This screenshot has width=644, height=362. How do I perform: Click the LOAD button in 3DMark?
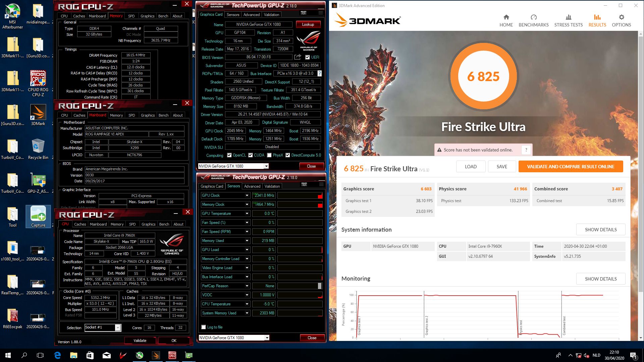point(471,167)
